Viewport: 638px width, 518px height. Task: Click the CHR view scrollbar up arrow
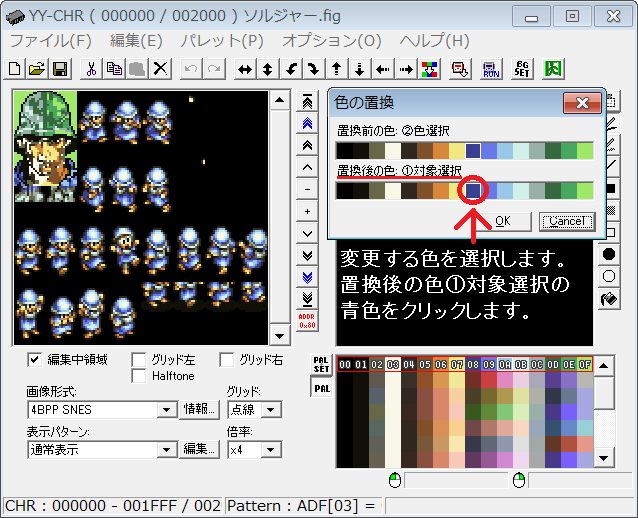[280, 100]
